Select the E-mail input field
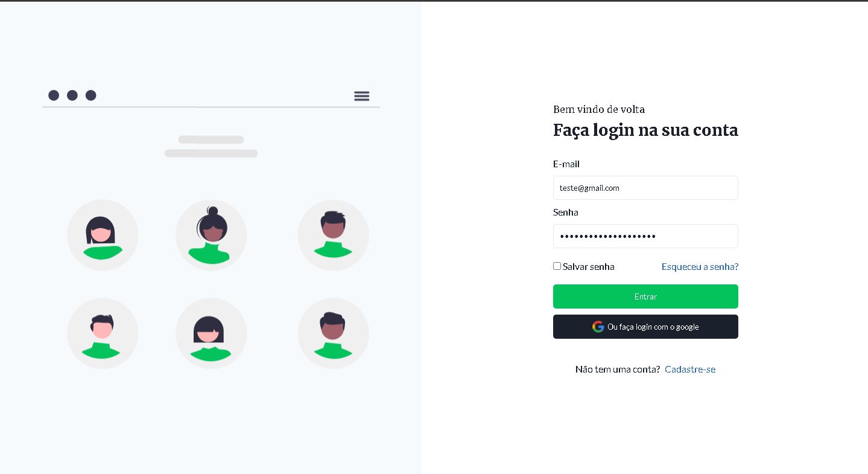Screen dimensions: 868x474 point(645,188)
